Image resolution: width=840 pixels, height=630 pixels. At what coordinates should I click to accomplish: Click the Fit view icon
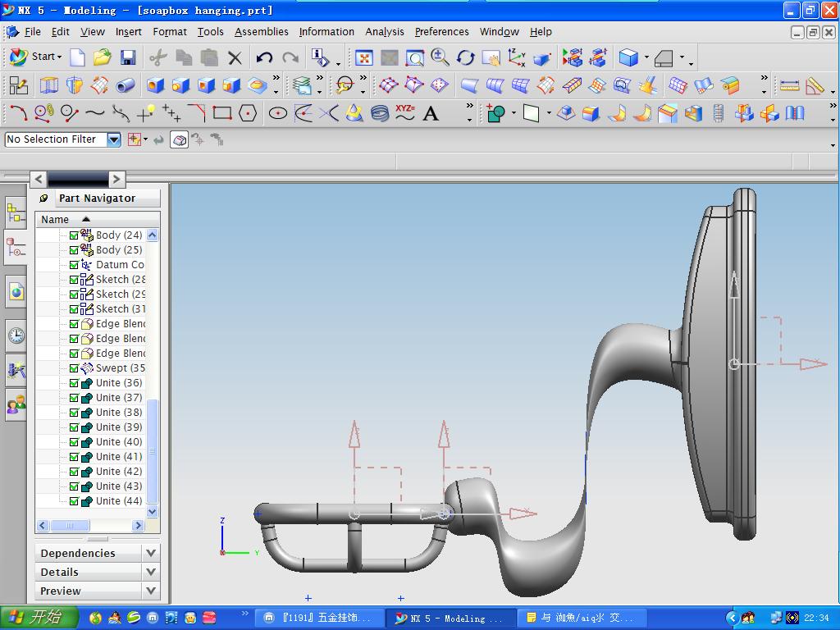363,57
